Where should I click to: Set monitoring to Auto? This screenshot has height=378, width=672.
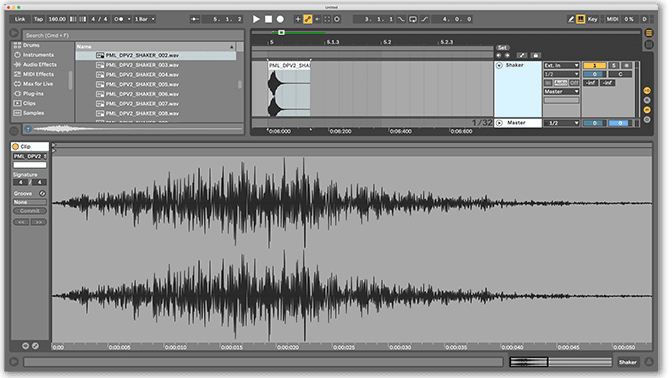(x=561, y=83)
